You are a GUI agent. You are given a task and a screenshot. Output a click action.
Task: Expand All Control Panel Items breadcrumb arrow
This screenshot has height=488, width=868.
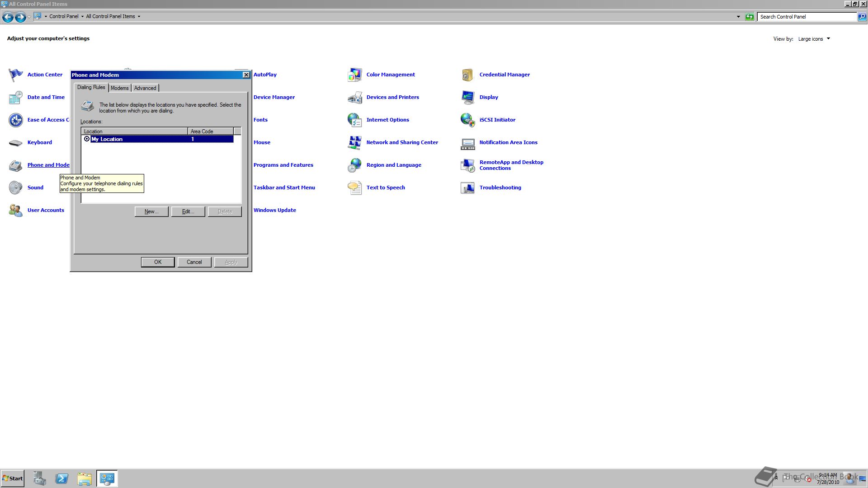coord(139,17)
